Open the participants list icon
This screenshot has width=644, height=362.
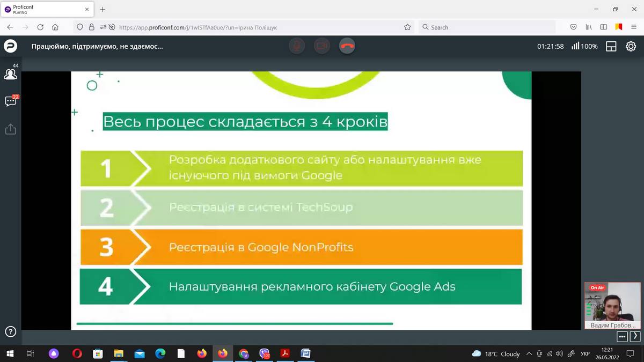[10, 74]
